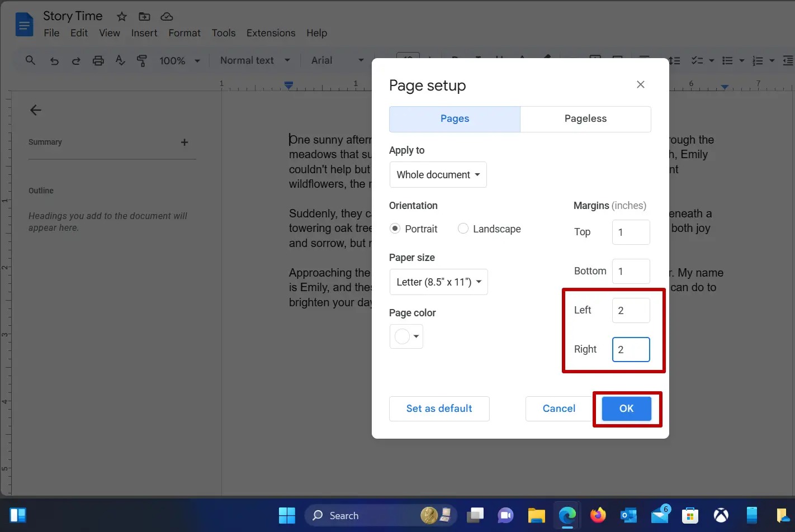Image resolution: width=795 pixels, height=532 pixels.
Task: Add a summary with the plus icon
Action: 184,142
